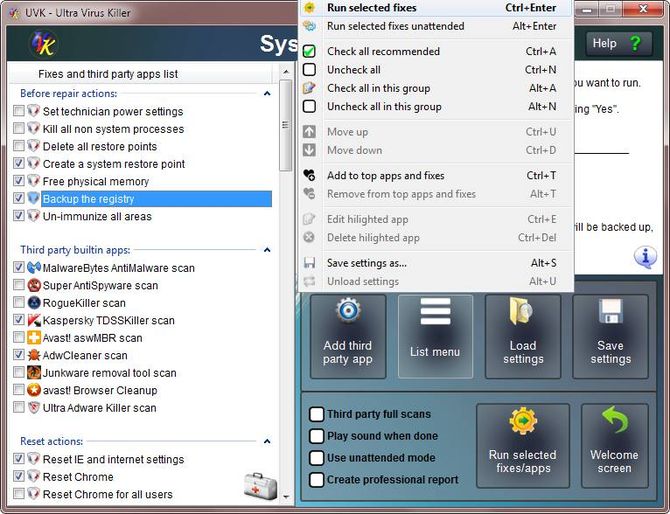The width and height of the screenshot is (670, 514).
Task: Select Run selected fixes menu entry
Action: pos(436,8)
